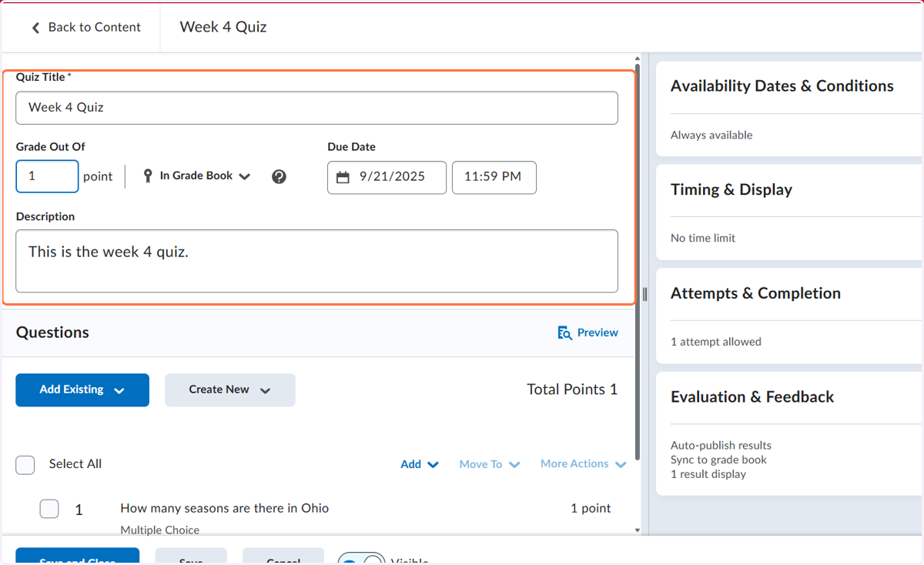Click the Auto-publish results text
Screen dimensions: 924x565
[721, 445]
